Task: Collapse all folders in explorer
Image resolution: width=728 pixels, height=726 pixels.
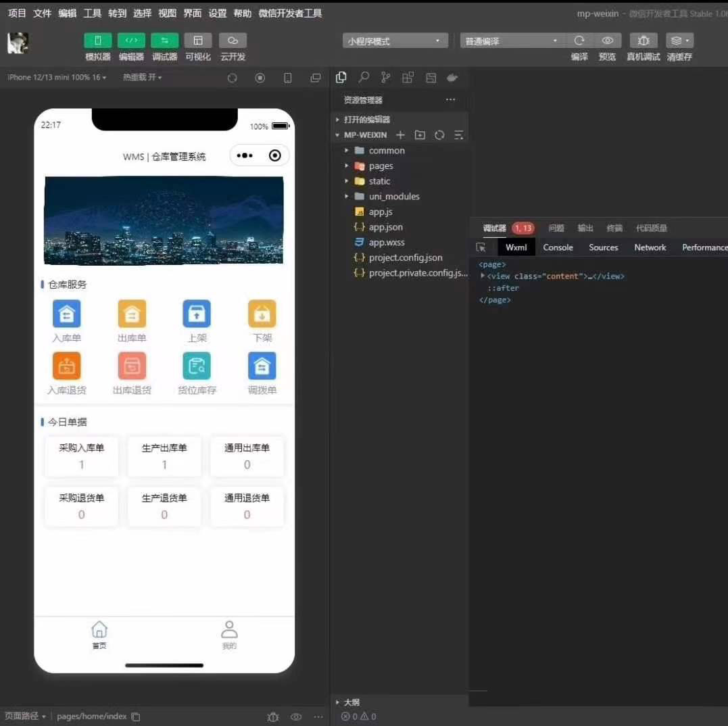Action: pyautogui.click(x=459, y=135)
